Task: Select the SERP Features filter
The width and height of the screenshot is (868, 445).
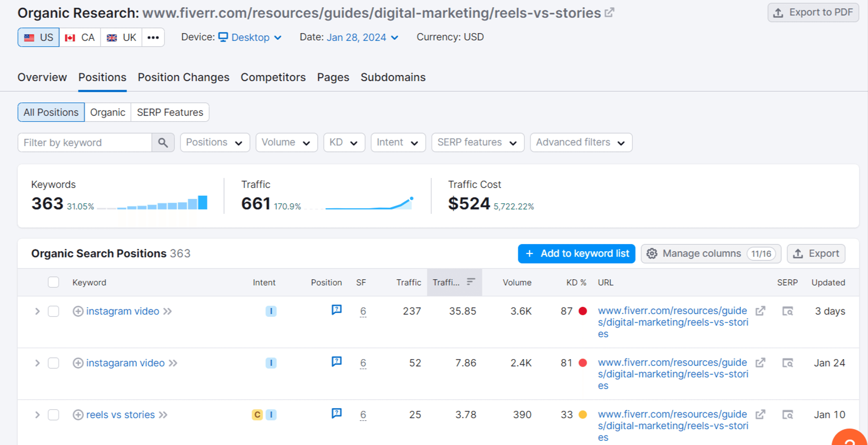Action: 170,112
